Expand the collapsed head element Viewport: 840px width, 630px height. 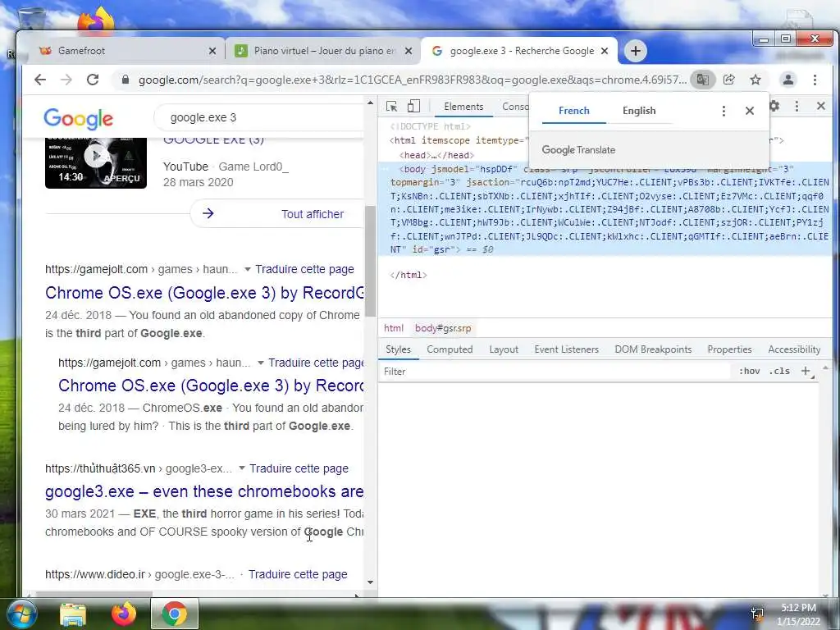[436, 155]
